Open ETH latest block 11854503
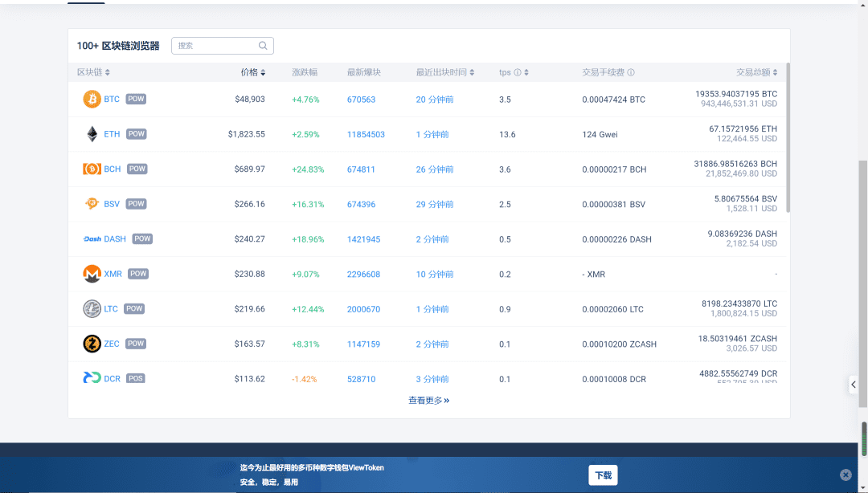Viewport: 868px width, 493px height. tap(366, 134)
